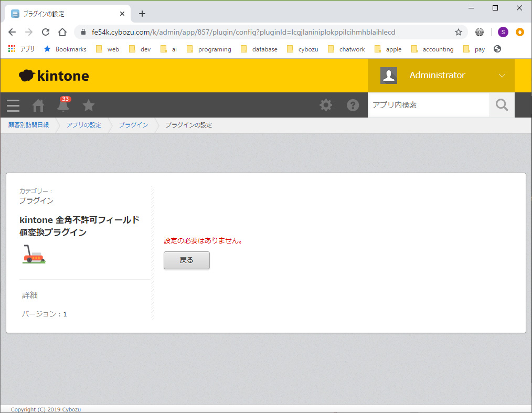Bookmark this page with star icon
Viewport: 532px width, 413px height.
(x=459, y=32)
